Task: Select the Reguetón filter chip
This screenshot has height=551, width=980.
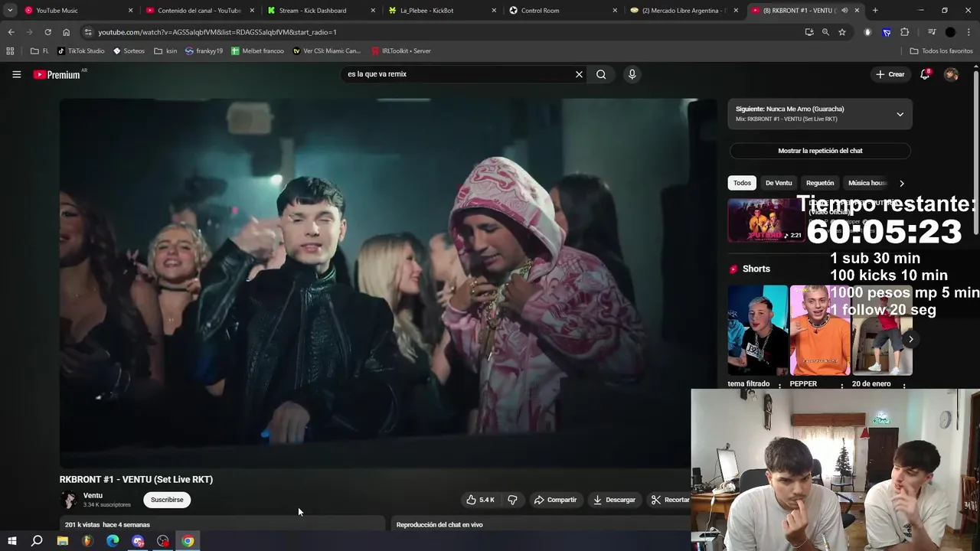Action: point(820,183)
